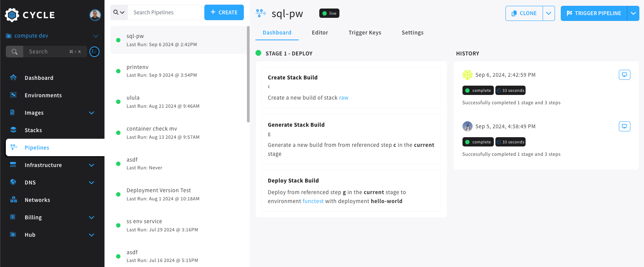This screenshot has height=267, width=644.
Task: Select the sql-pw pipeline in list
Action: point(178,40)
